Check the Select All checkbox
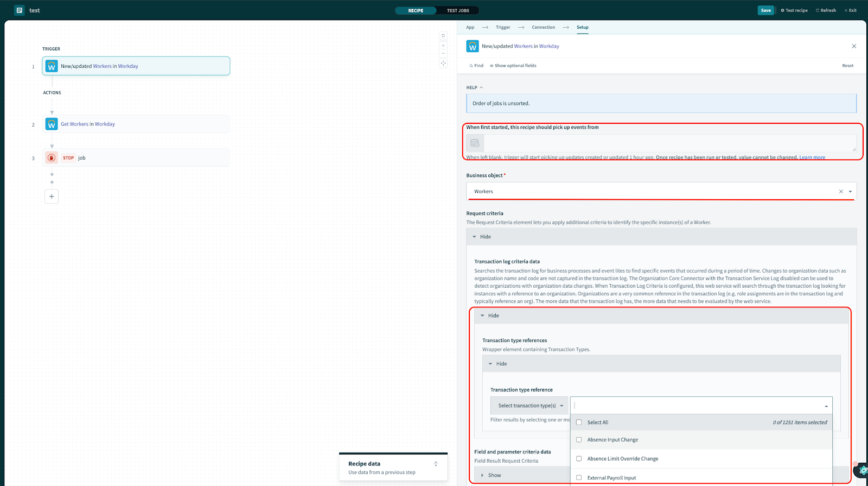This screenshot has width=868, height=486. (579, 422)
